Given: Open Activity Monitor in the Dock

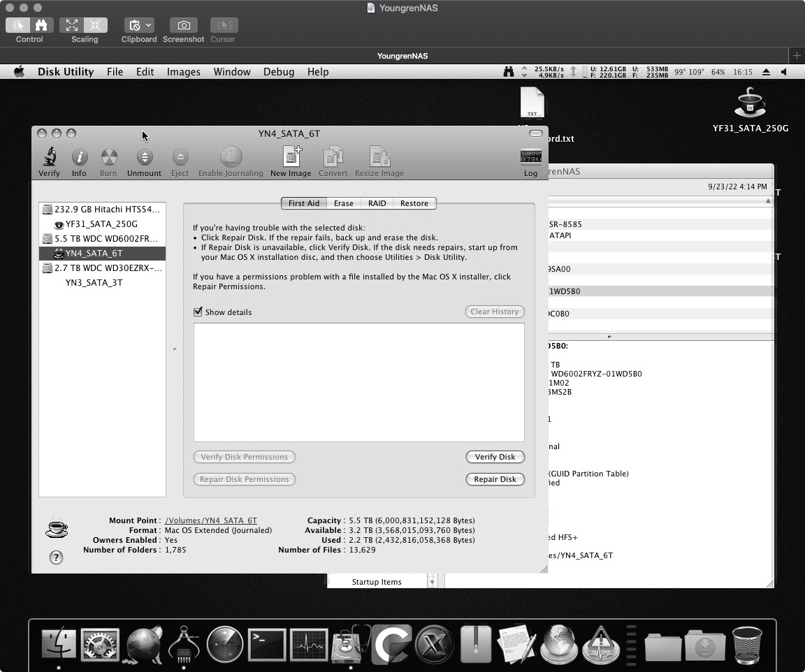Looking at the screenshot, I should point(309,644).
